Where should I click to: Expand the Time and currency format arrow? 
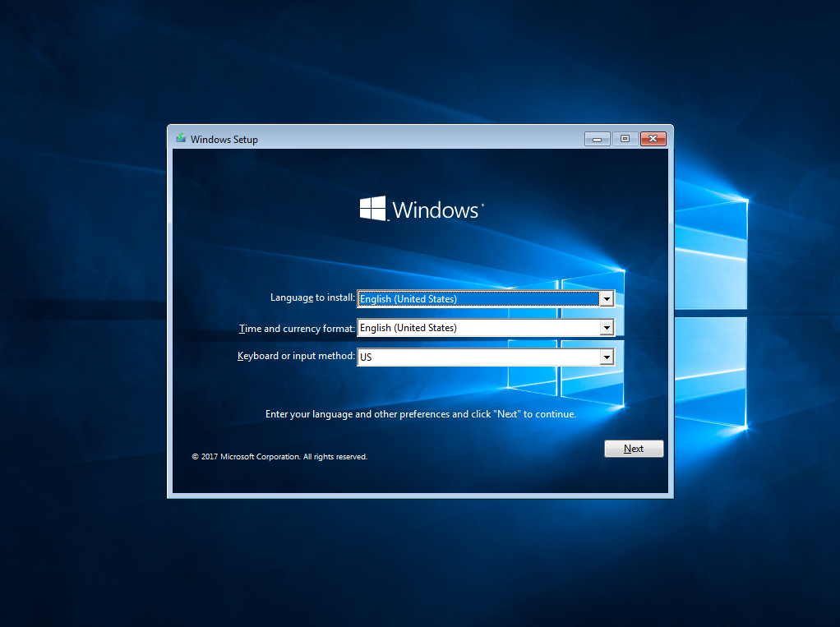pyautogui.click(x=607, y=328)
